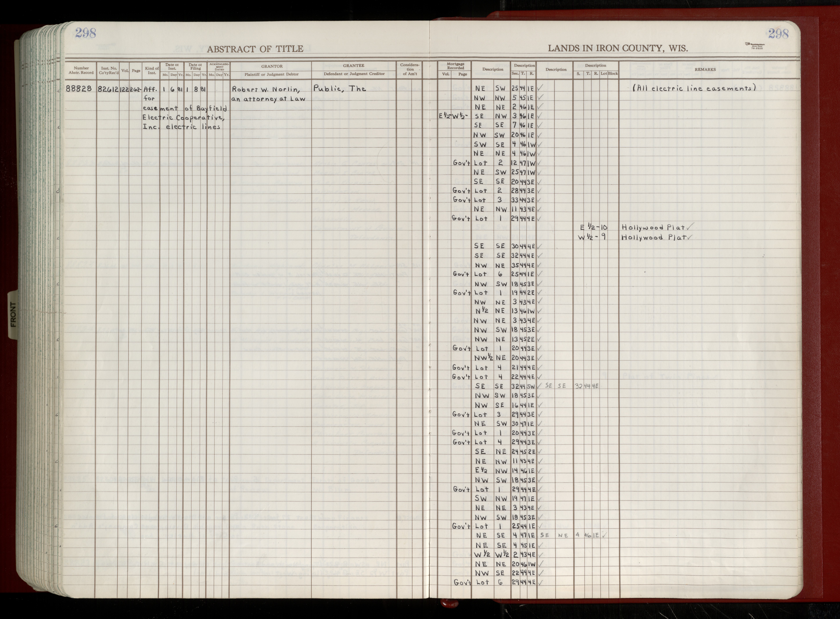Select the row SE SE 30 44 4E
The width and height of the screenshot is (840, 619).
tap(508, 246)
